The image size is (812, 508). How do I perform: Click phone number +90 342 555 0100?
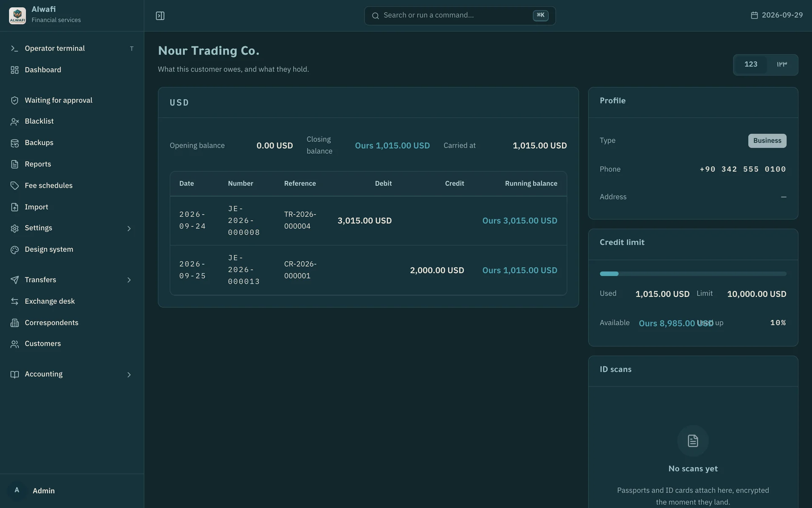(743, 169)
